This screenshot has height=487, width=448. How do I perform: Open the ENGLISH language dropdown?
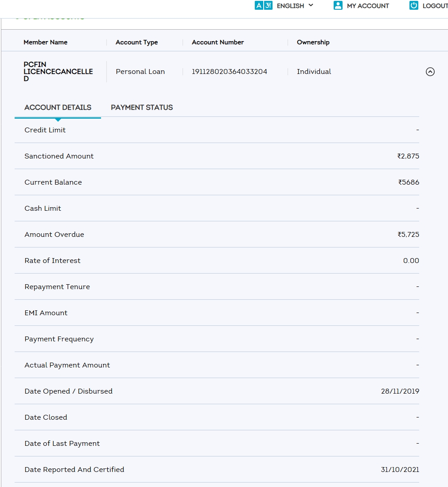coord(295,6)
